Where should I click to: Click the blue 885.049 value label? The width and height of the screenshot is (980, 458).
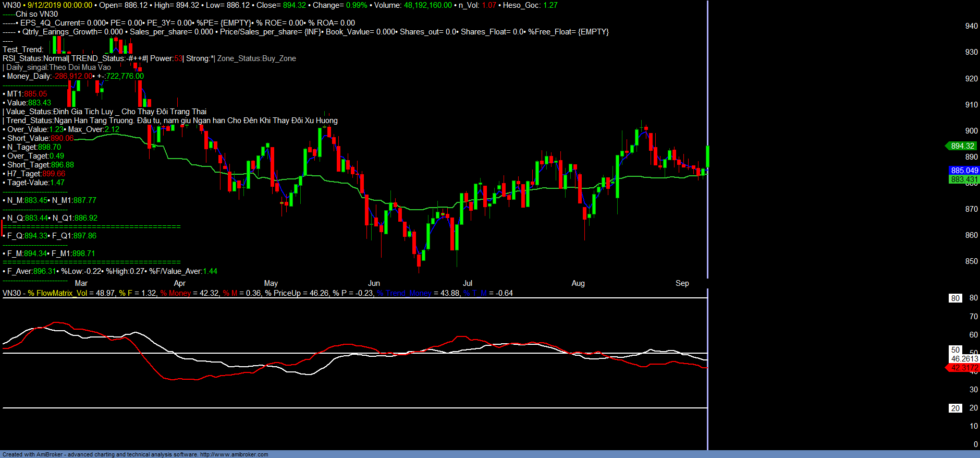(x=964, y=171)
